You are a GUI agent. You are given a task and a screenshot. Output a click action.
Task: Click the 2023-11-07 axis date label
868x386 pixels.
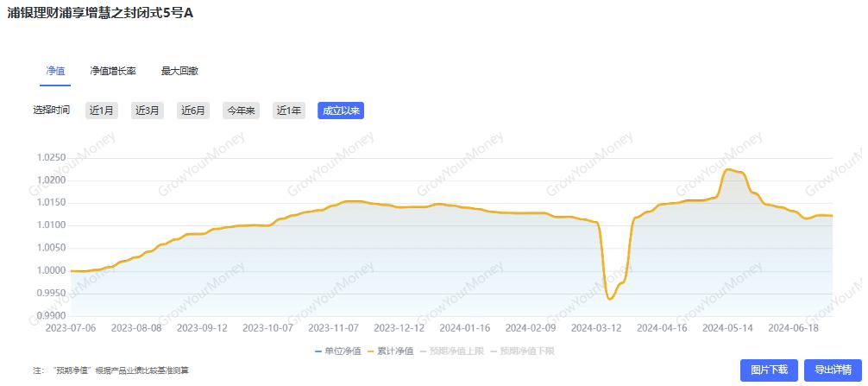pyautogui.click(x=334, y=328)
